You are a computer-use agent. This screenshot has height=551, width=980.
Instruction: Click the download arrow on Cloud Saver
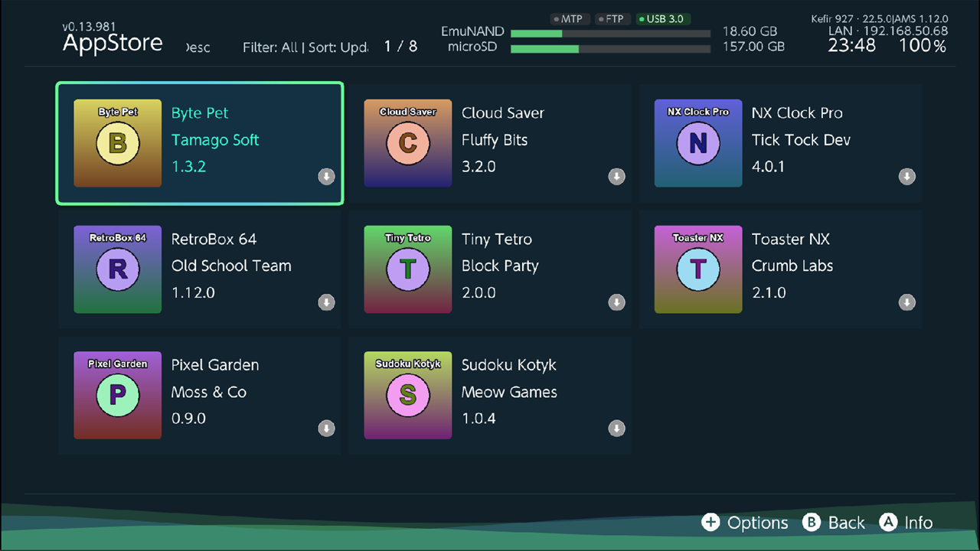pos(616,177)
